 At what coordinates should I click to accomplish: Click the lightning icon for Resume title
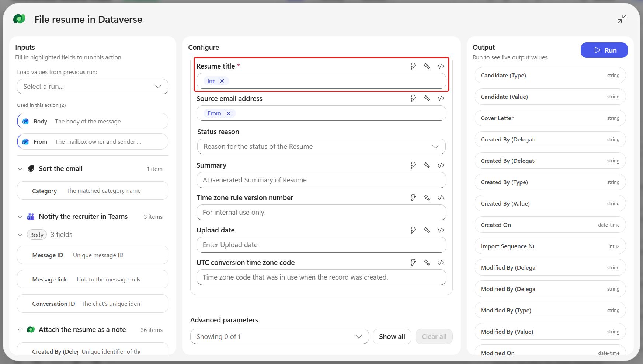pos(413,66)
